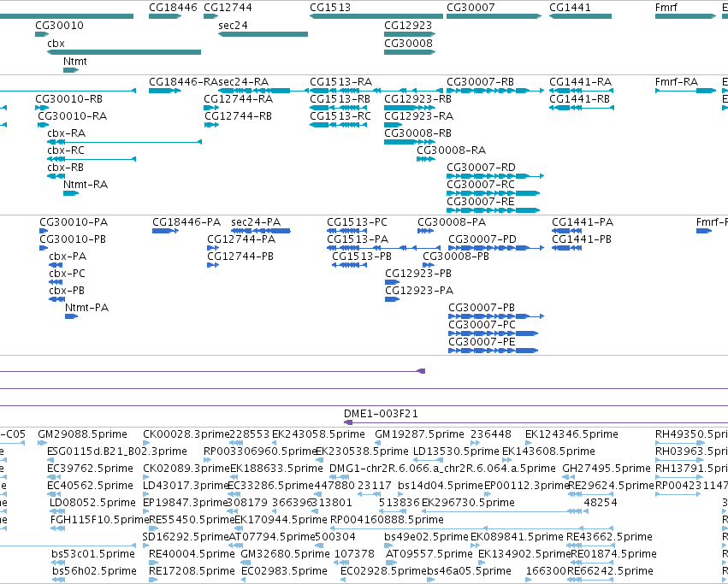Screen dimensions: 728x584
Task: Select EST label EK124346.5prime
Action: 571,434
